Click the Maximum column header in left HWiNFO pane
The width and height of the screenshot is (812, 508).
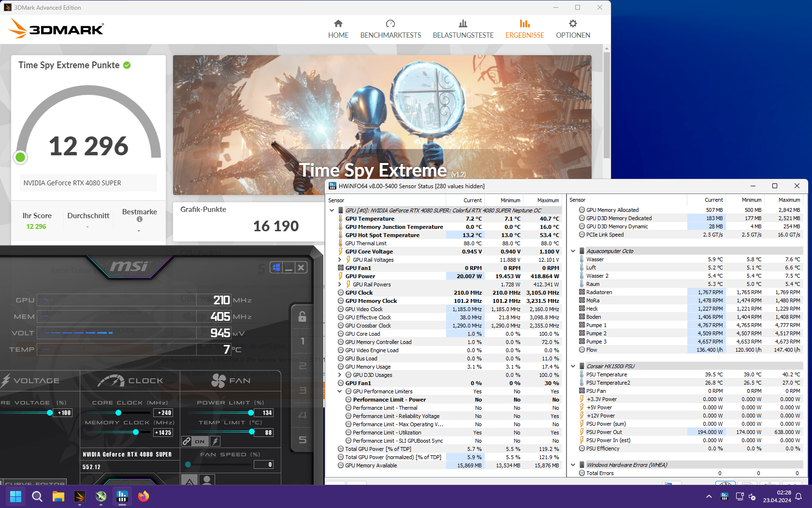coord(542,200)
